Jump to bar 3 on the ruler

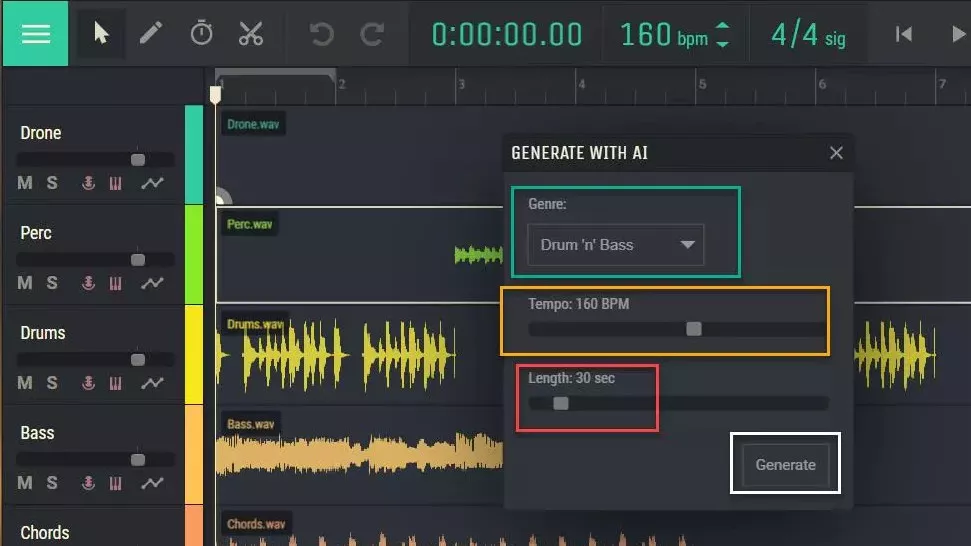(x=460, y=85)
